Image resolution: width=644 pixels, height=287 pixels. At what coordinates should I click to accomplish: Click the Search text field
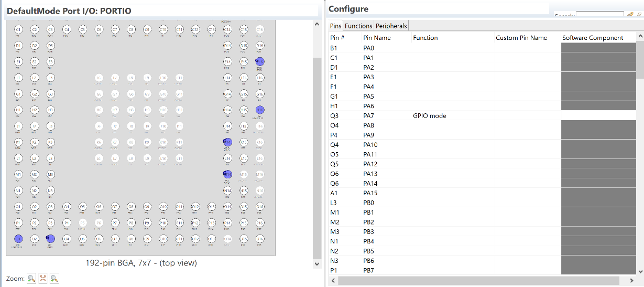tap(599, 14)
